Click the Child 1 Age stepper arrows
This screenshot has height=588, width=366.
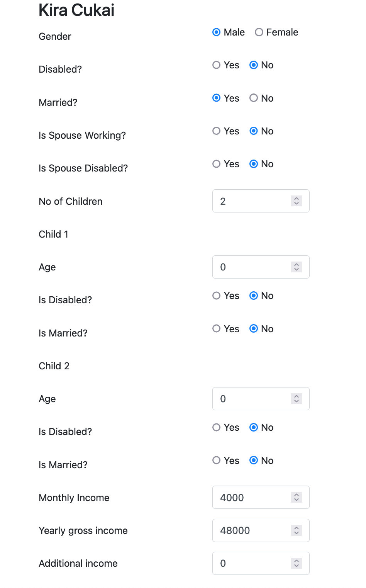point(297,267)
